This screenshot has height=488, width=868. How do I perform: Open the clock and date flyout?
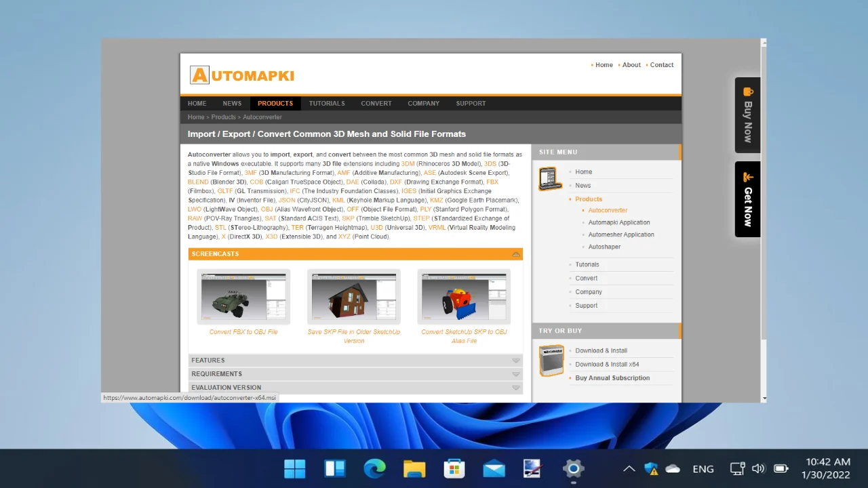tap(826, 468)
